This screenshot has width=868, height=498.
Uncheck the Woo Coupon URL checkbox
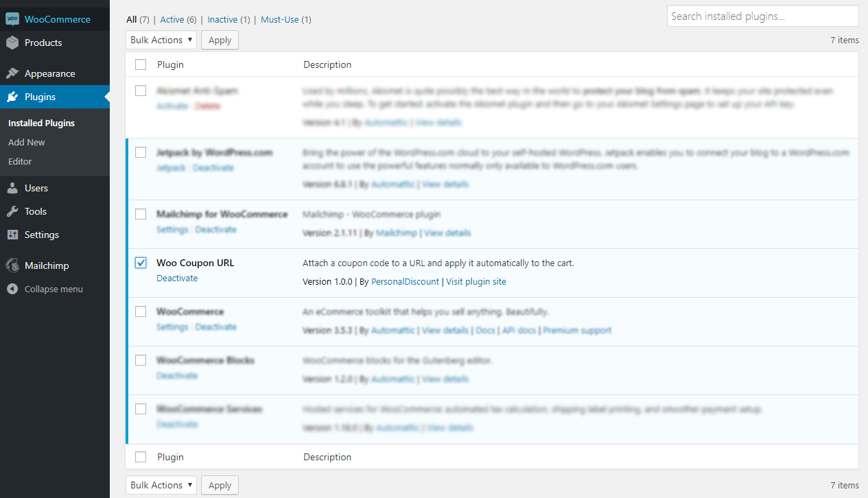pos(141,263)
